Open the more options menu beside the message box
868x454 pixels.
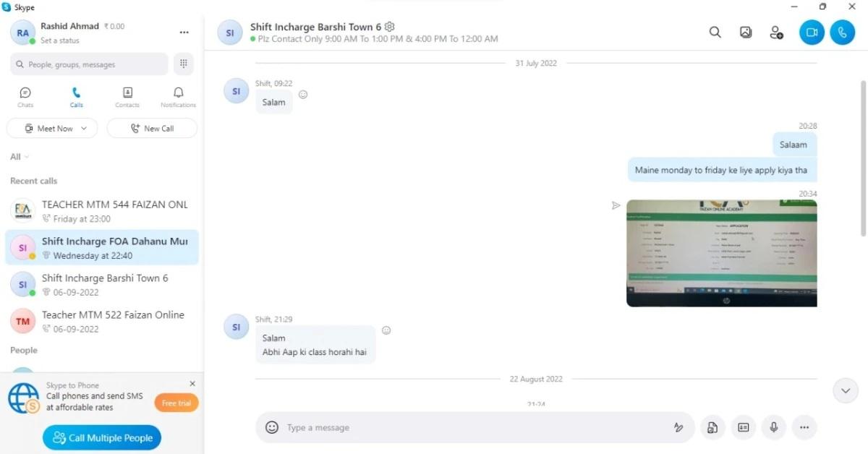coord(804,427)
